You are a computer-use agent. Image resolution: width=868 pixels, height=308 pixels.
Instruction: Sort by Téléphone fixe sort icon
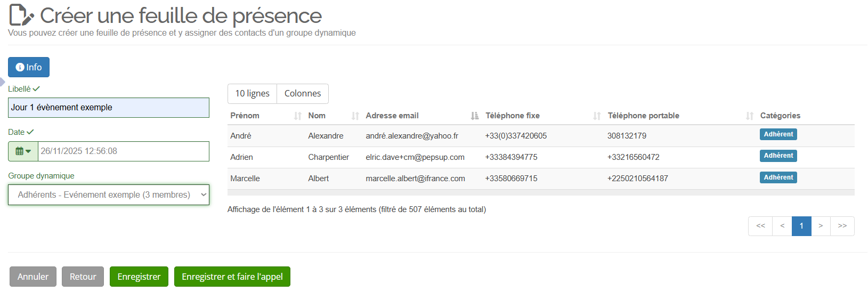click(x=597, y=116)
